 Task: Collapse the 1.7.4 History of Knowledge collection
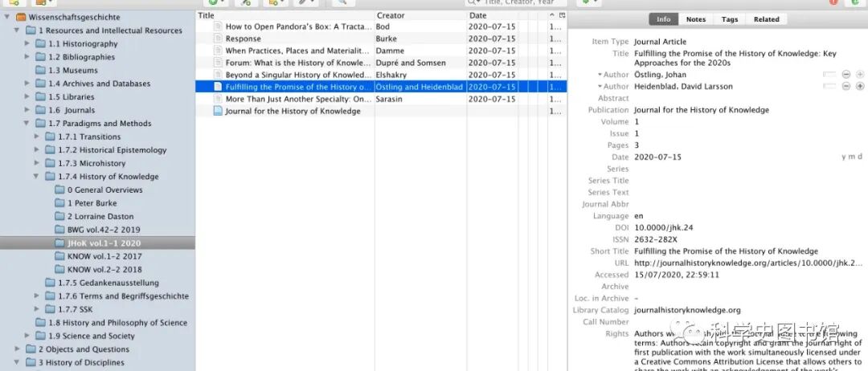point(36,176)
